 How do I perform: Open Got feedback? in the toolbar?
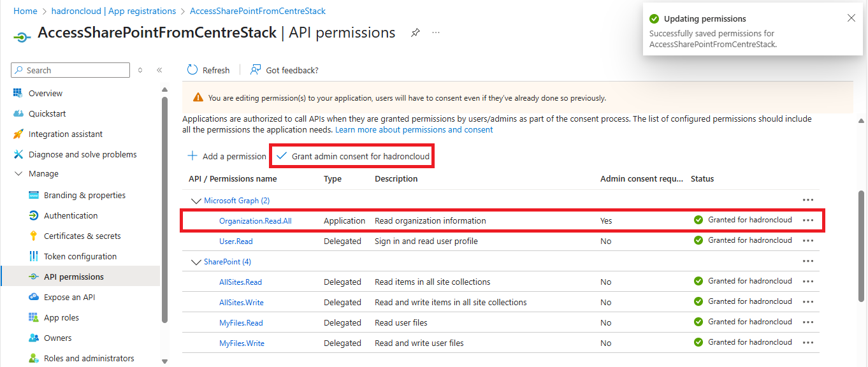click(284, 70)
